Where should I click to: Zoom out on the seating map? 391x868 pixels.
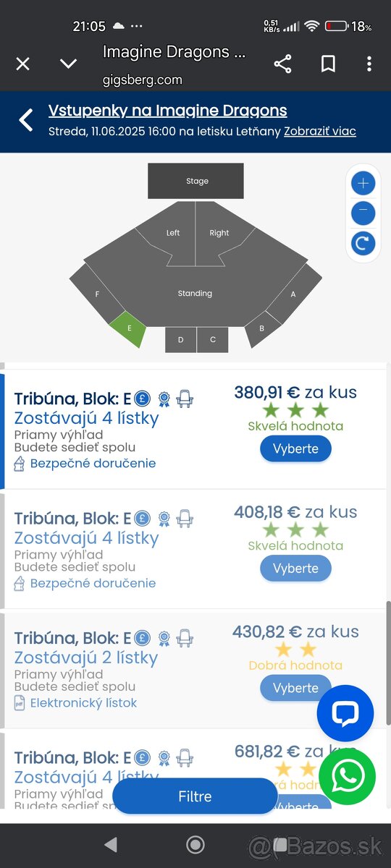point(363,213)
